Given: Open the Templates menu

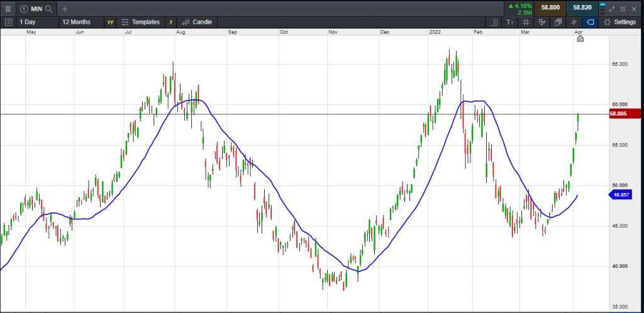Looking at the screenshot, I should (142, 22).
